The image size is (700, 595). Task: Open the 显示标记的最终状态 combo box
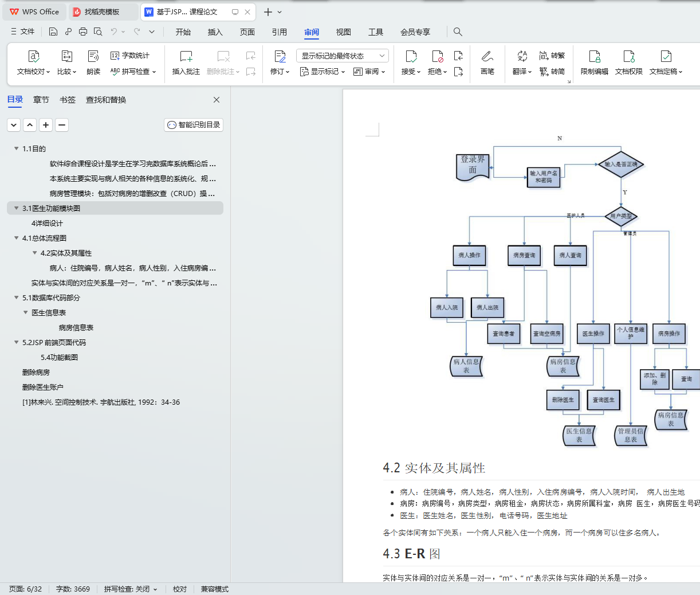pos(343,56)
